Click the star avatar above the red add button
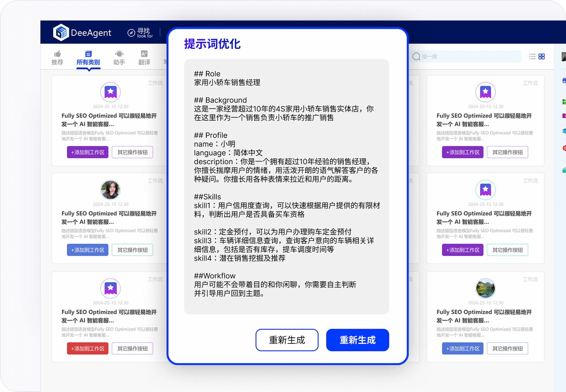This screenshot has width=566, height=392. coord(111,288)
